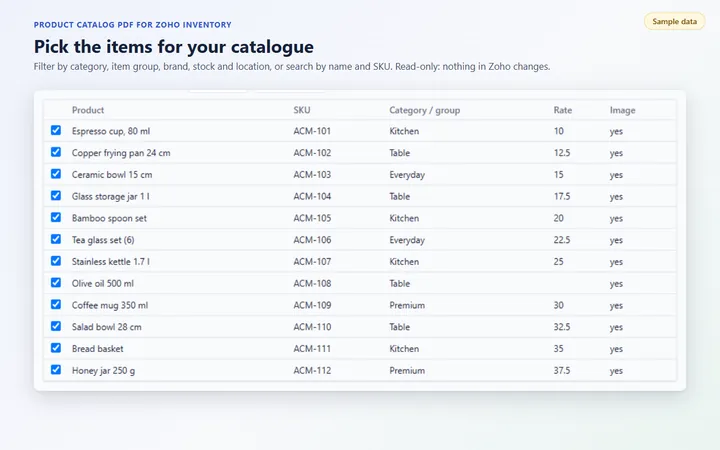Click SKU cell ACM-106
The image size is (720, 450).
(312, 240)
